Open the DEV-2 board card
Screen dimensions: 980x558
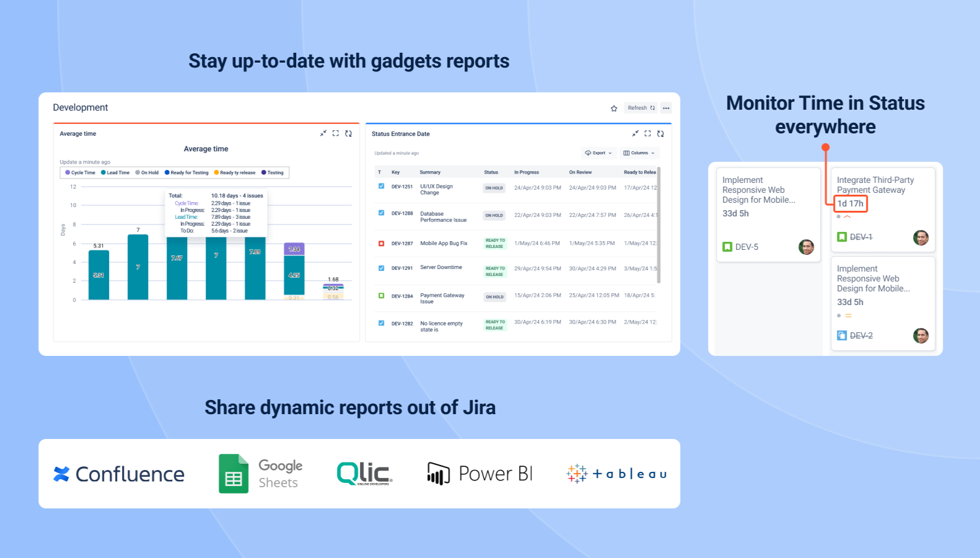click(x=883, y=304)
